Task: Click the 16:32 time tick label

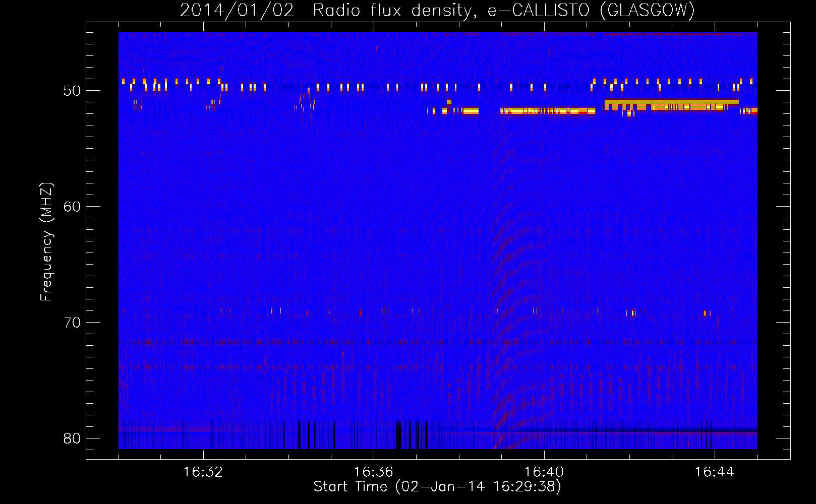Action: tap(203, 472)
